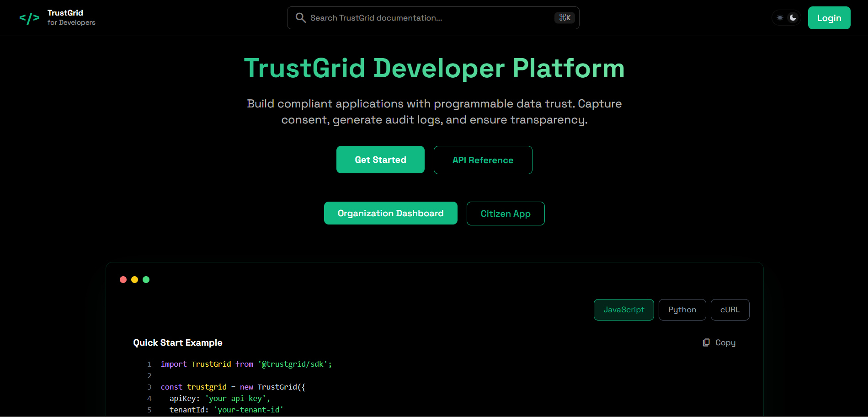Click the import TrustGrid code line
This screenshot has height=417, width=868.
pyautogui.click(x=246, y=364)
